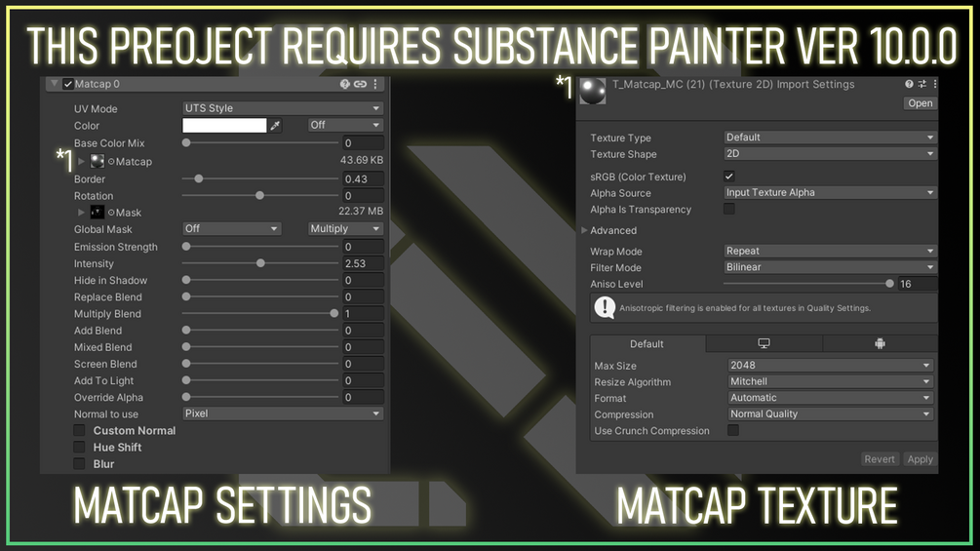Open the Global Mask Off dropdown
980x551 pixels.
(x=231, y=228)
